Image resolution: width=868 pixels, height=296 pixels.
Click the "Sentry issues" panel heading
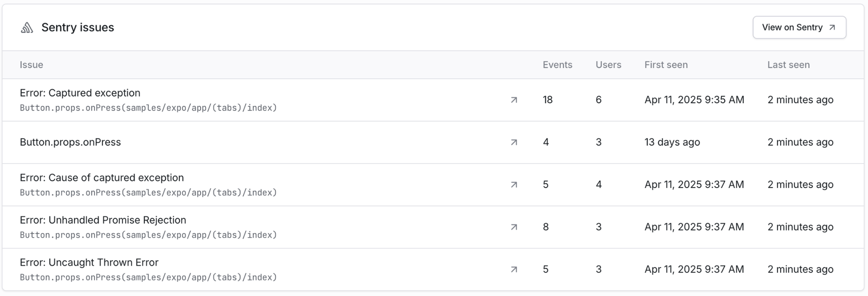78,28
